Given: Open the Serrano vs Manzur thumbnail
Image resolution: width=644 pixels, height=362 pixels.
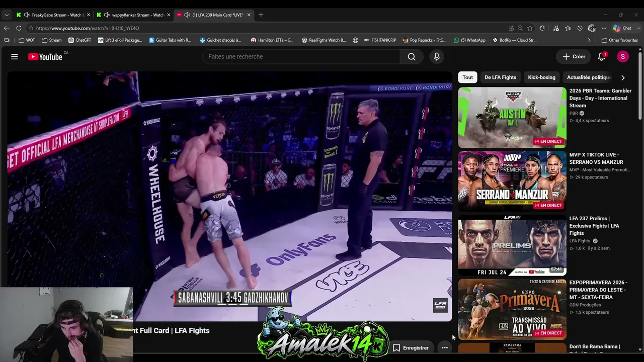Looking at the screenshot, I should pos(512,182).
